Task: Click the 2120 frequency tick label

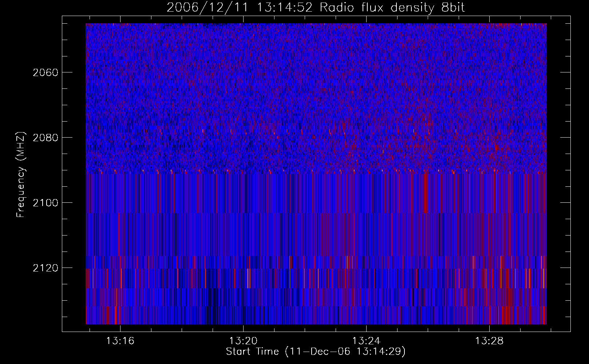Action: [46, 268]
